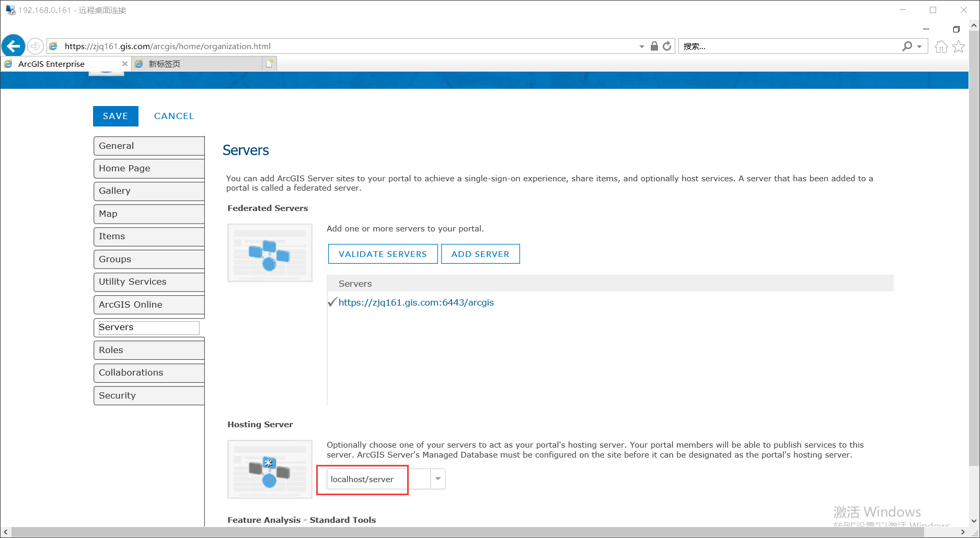Open the zjq161.gis.com federated server link
This screenshot has height=538, width=980.
(417, 302)
